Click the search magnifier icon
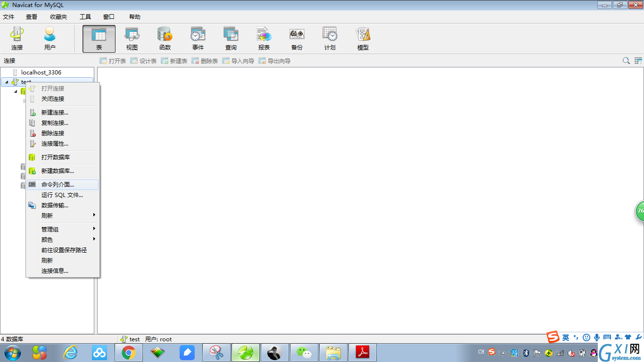 click(626, 61)
